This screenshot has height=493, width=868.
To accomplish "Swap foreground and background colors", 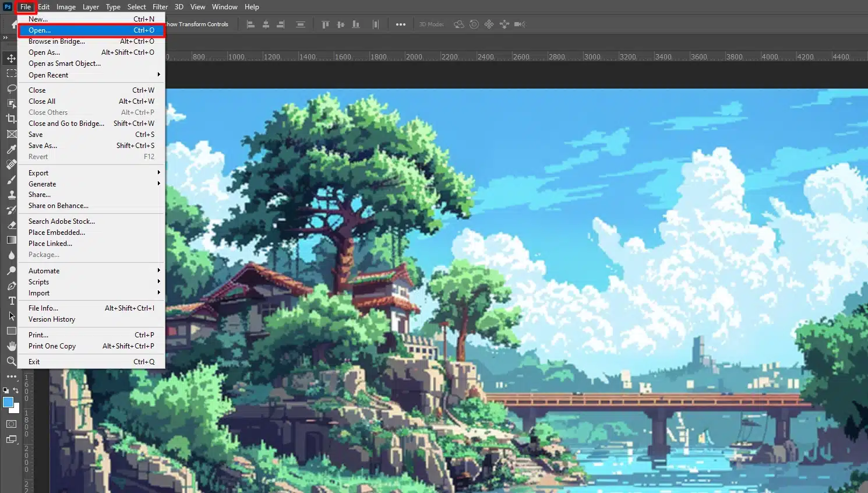I will click(16, 390).
